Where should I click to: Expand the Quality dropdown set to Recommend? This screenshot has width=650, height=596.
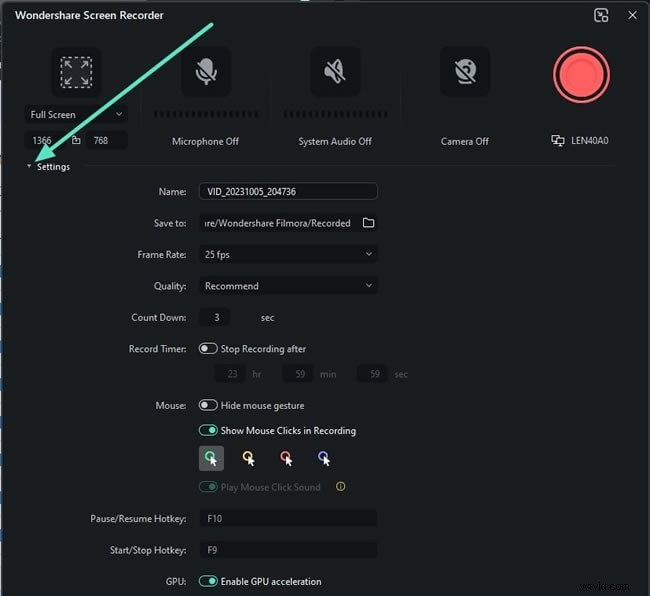[x=288, y=286]
